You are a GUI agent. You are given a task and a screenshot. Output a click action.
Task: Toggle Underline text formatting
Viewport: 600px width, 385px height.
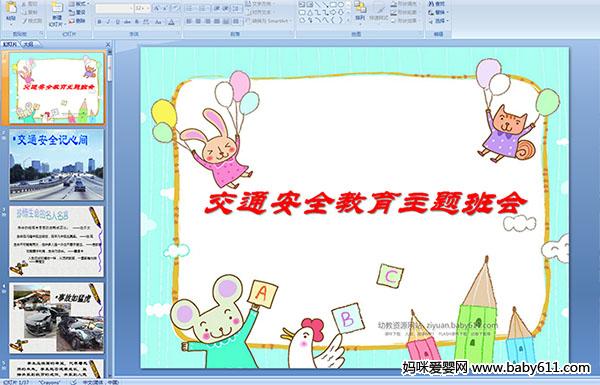coord(117,22)
